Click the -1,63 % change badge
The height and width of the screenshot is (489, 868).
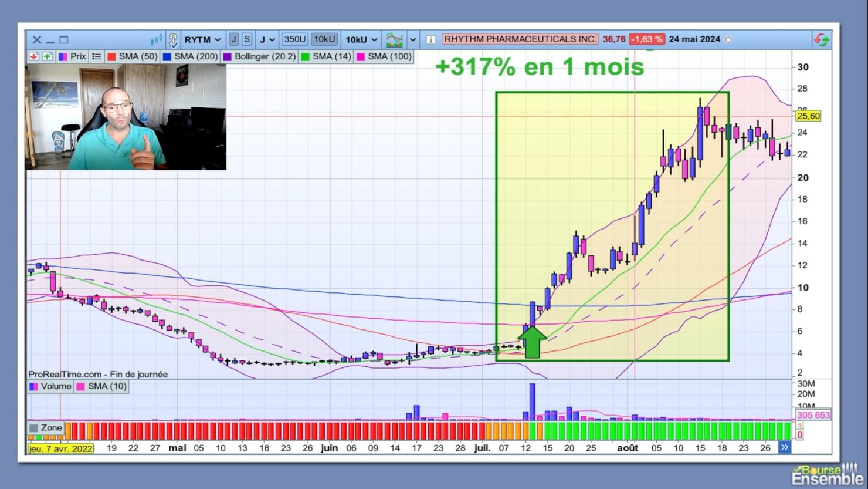647,39
